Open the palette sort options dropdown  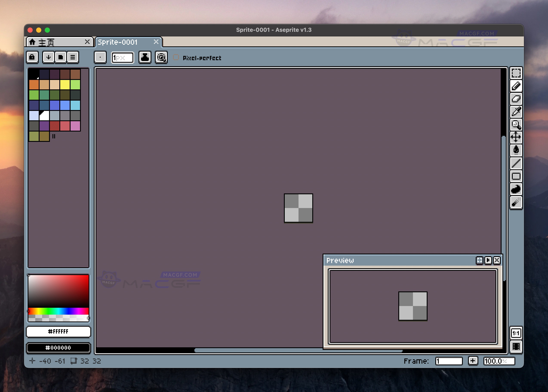[48, 57]
